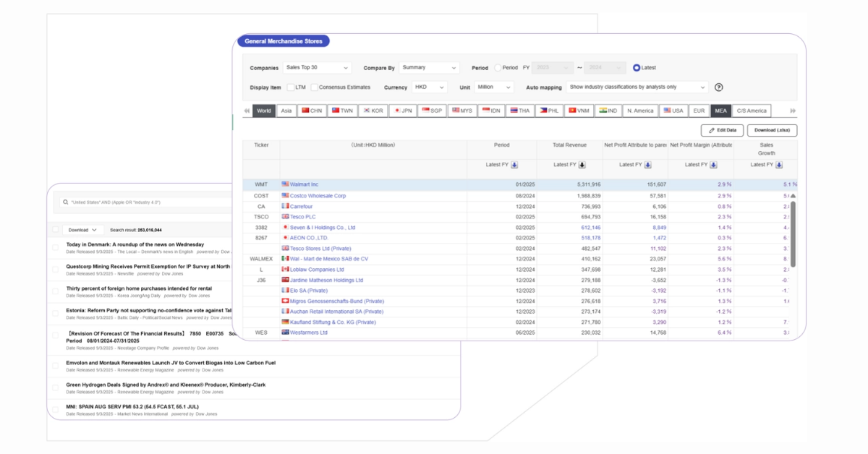The image size is (868, 454).
Task: Switch to the JPN country tab
Action: pyautogui.click(x=403, y=111)
